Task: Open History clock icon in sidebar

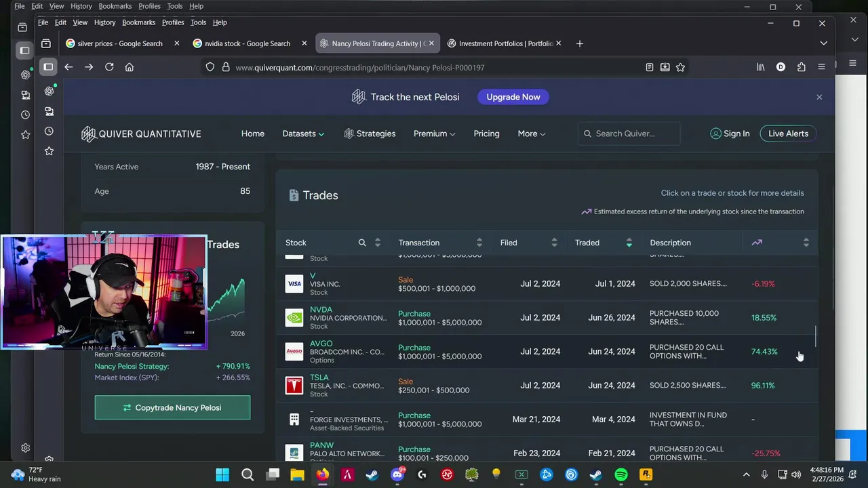Action: (x=49, y=131)
